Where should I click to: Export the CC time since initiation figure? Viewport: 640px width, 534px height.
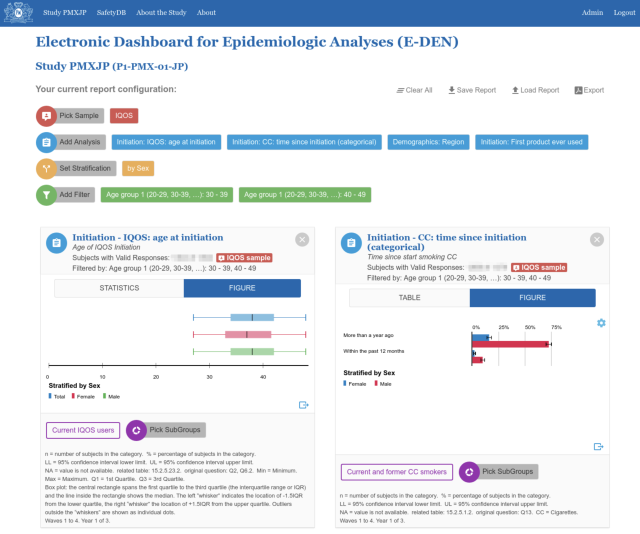click(x=598, y=447)
